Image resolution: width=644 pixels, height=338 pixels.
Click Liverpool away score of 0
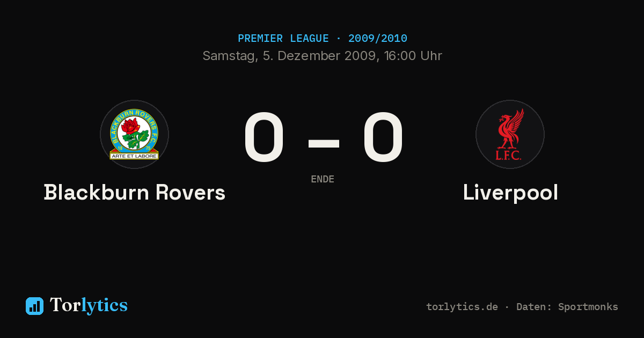(383, 137)
